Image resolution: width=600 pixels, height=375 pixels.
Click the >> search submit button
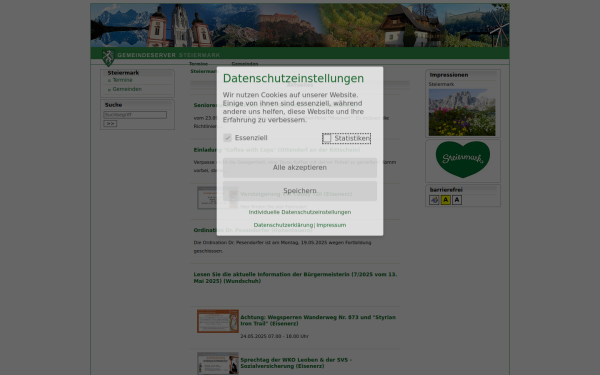pyautogui.click(x=110, y=124)
